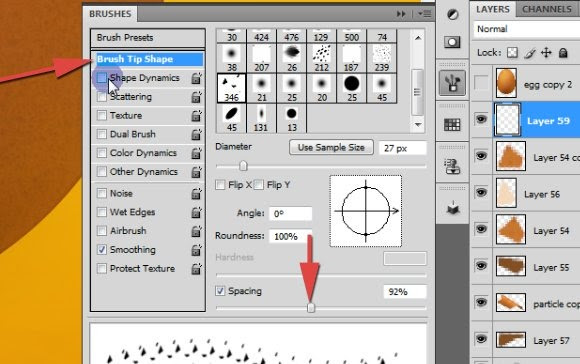This screenshot has width=580, height=364.
Task: Click the Masks panel dock icon
Action: pyautogui.click(x=452, y=42)
